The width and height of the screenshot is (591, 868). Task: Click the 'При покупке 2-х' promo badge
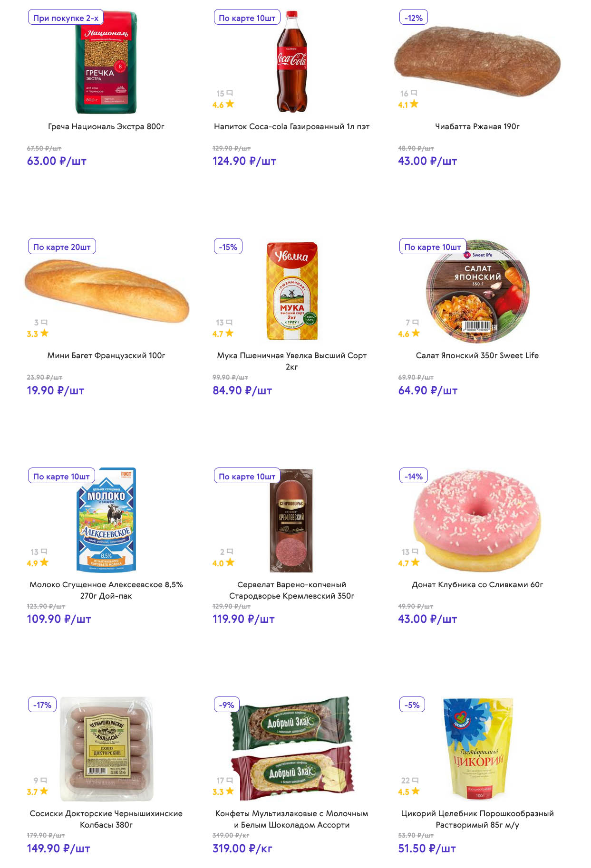66,18
